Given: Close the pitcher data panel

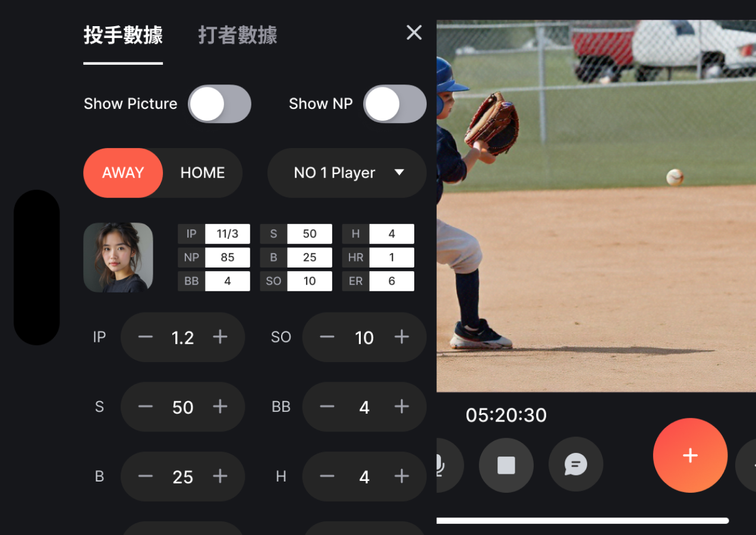Looking at the screenshot, I should click(x=414, y=33).
